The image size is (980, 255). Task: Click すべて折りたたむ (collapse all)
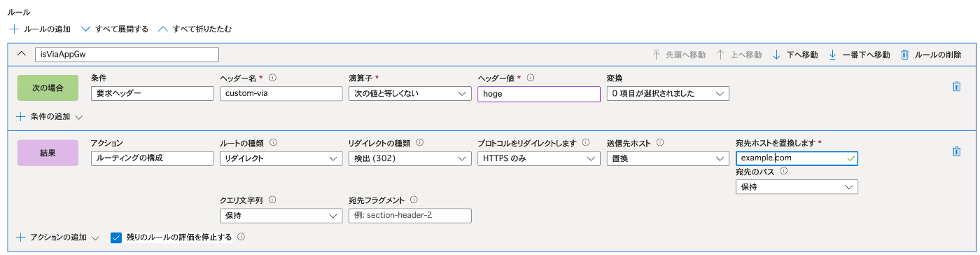[x=195, y=29]
